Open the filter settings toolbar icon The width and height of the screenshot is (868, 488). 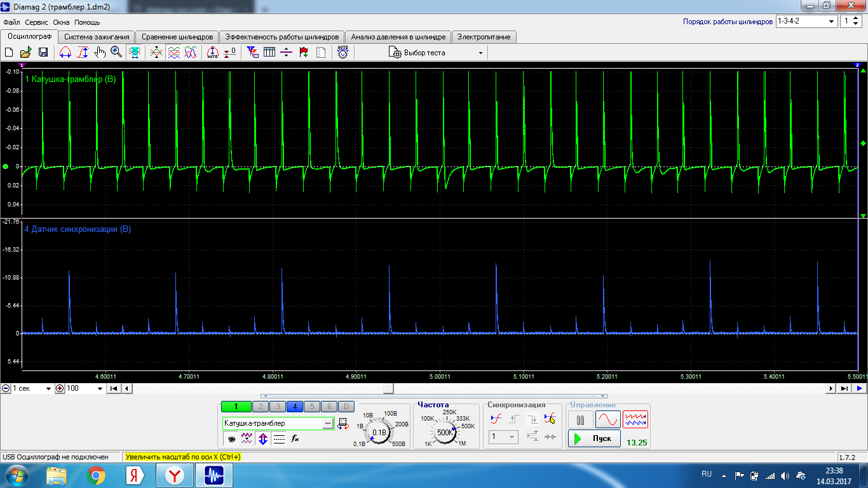tap(252, 53)
